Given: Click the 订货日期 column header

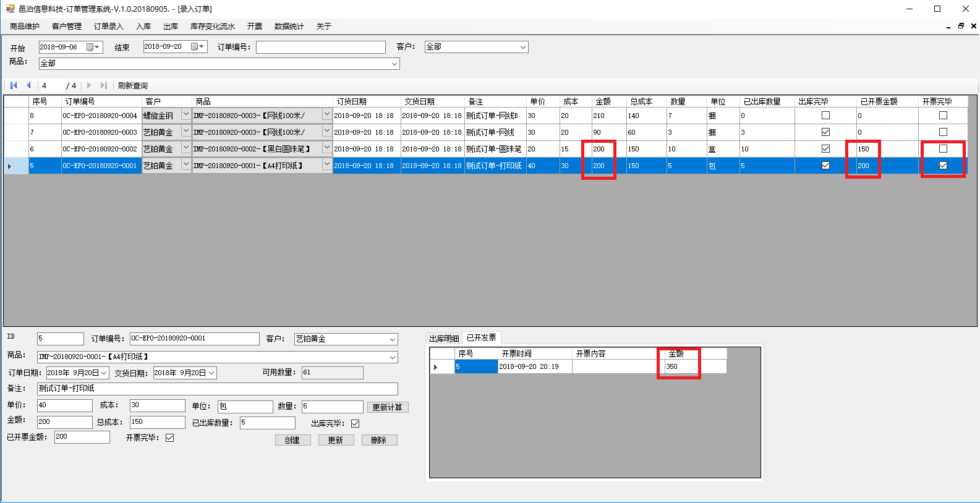Looking at the screenshot, I should click(367, 101).
